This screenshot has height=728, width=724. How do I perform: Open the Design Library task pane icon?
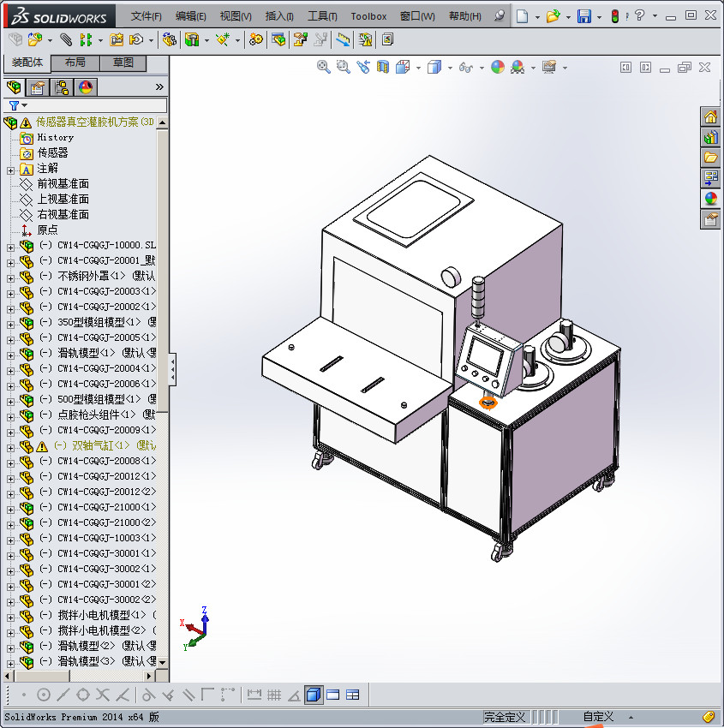[710, 137]
